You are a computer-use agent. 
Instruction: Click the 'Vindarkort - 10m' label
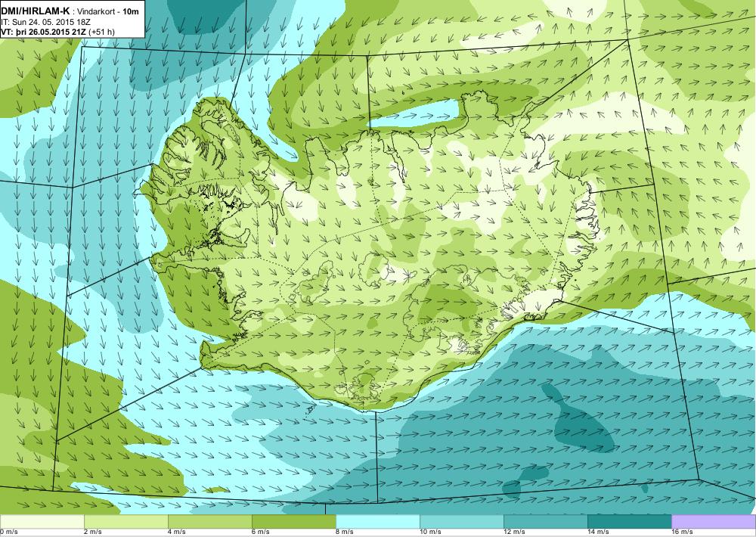click(108, 11)
